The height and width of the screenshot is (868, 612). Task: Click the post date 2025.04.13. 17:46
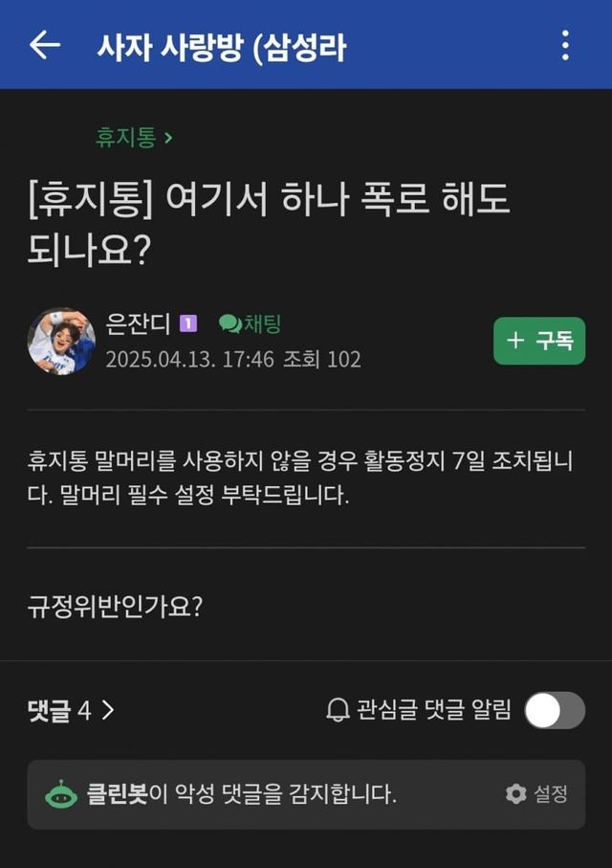coord(189,359)
